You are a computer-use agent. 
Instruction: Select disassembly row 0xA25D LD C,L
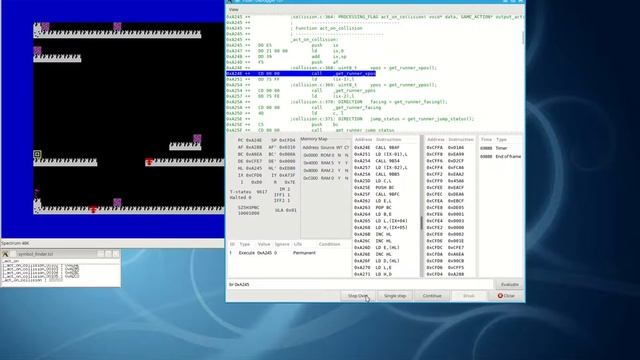point(386,181)
